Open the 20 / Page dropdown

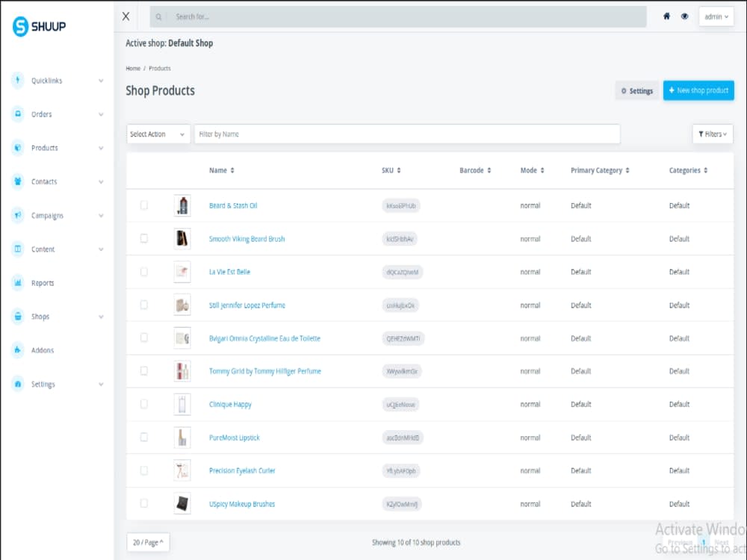[x=148, y=542]
